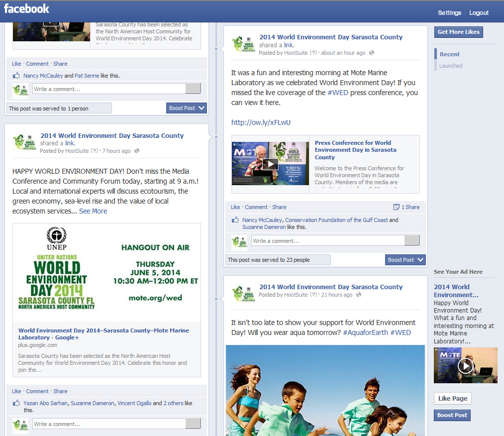Click Like under the top-left cropped post
The image size is (504, 436).
click(x=16, y=64)
